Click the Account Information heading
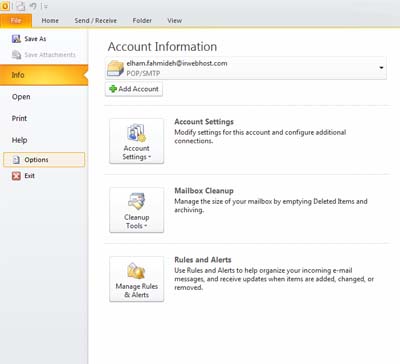 (x=162, y=47)
